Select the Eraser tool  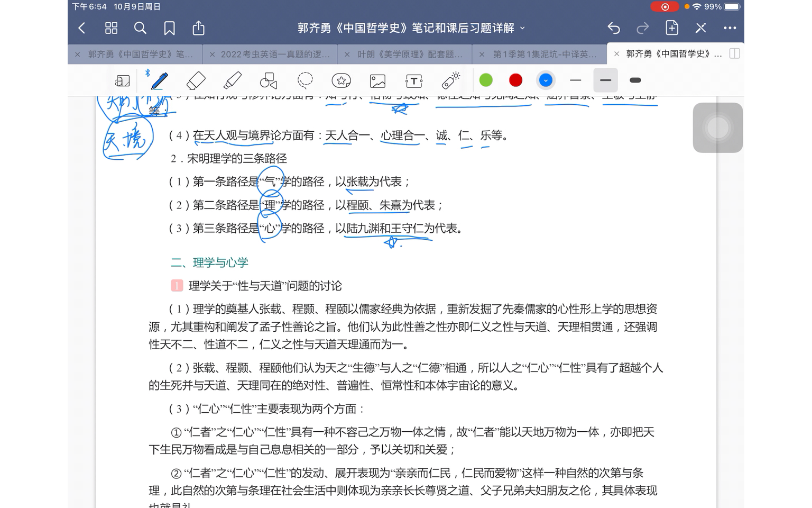[196, 80]
